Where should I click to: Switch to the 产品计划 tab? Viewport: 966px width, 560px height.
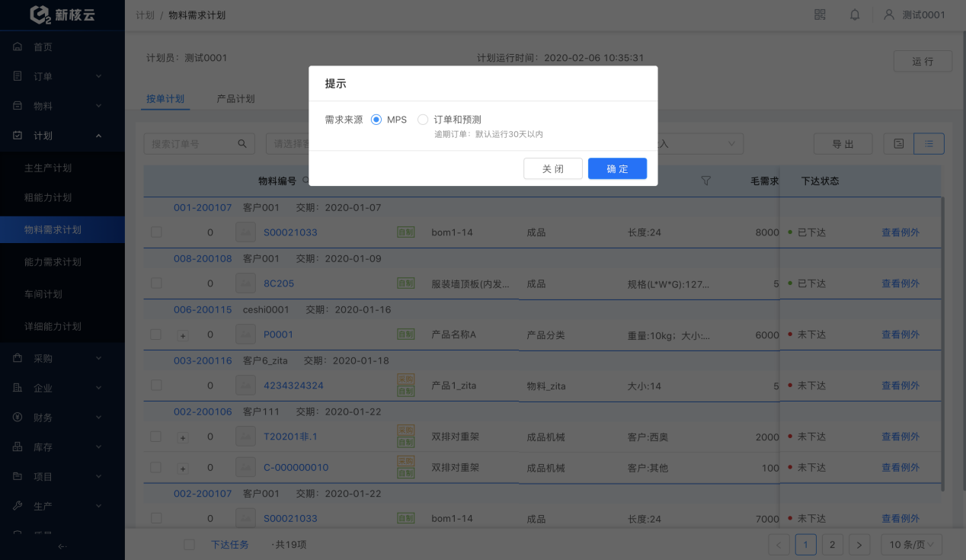click(235, 99)
